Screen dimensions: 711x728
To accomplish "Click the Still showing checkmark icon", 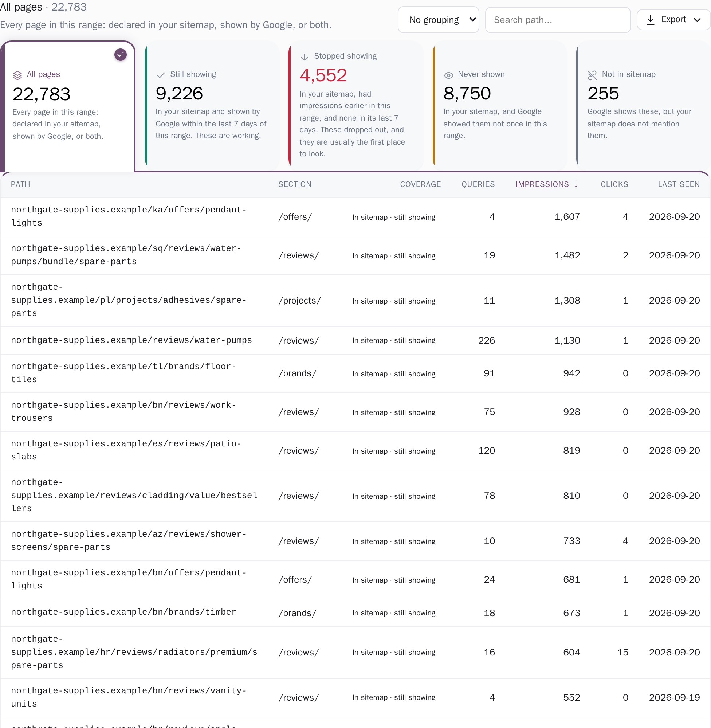I will pyautogui.click(x=161, y=75).
